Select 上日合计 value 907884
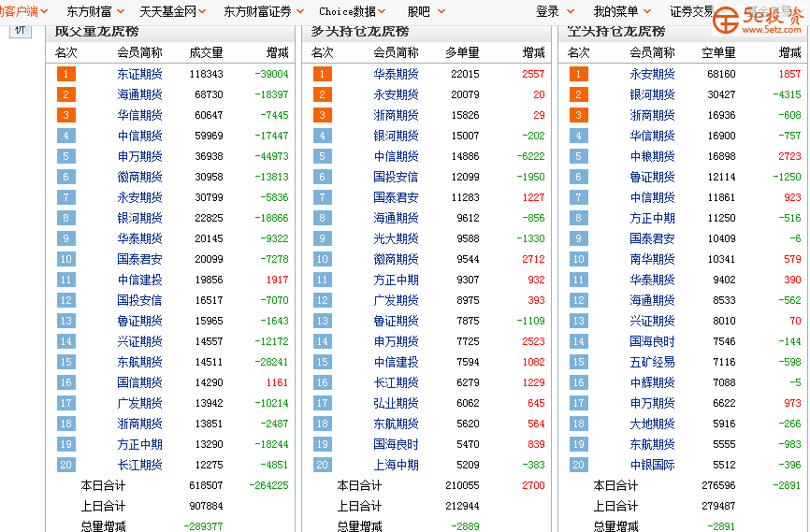810x532 pixels. [206, 506]
